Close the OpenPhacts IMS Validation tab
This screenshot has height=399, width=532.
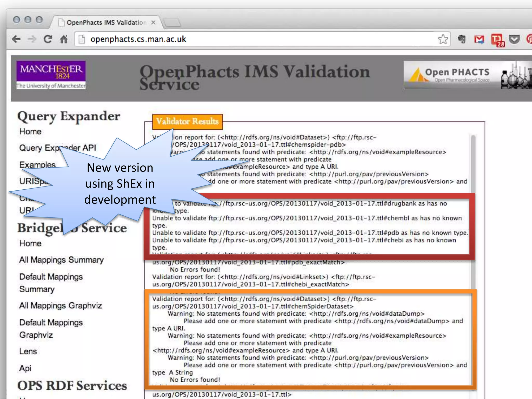[153, 22]
